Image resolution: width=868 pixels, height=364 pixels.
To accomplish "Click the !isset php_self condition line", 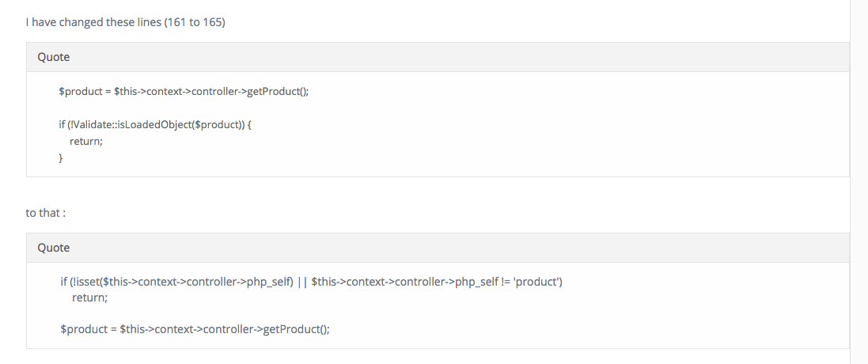I will click(312, 282).
